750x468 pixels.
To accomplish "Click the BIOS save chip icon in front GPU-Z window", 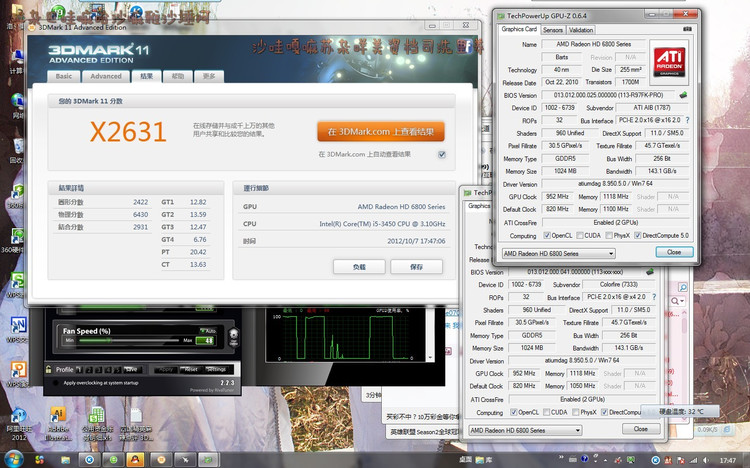I will 683,95.
